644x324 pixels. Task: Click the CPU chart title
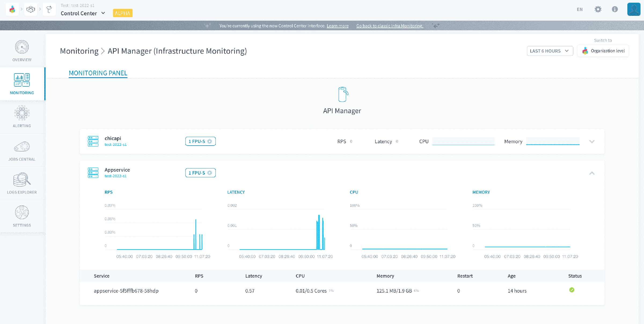(x=354, y=192)
